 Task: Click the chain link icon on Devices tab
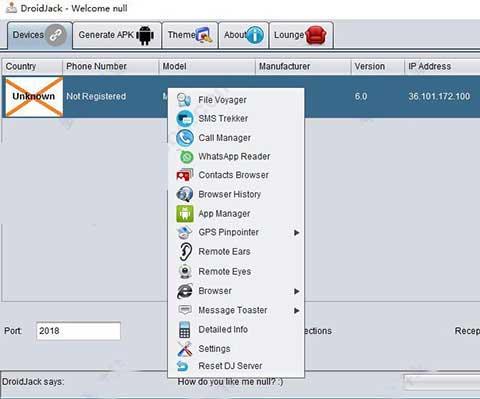click(x=56, y=35)
